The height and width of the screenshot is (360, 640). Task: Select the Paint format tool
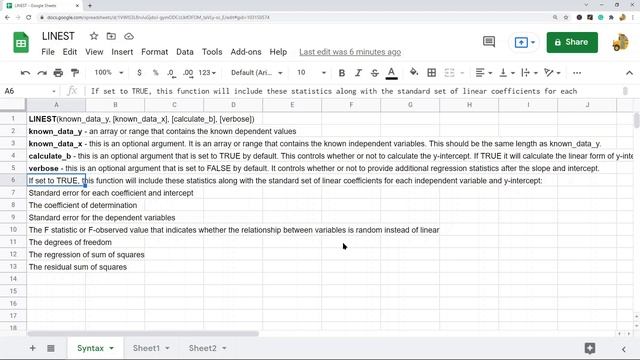click(75, 73)
